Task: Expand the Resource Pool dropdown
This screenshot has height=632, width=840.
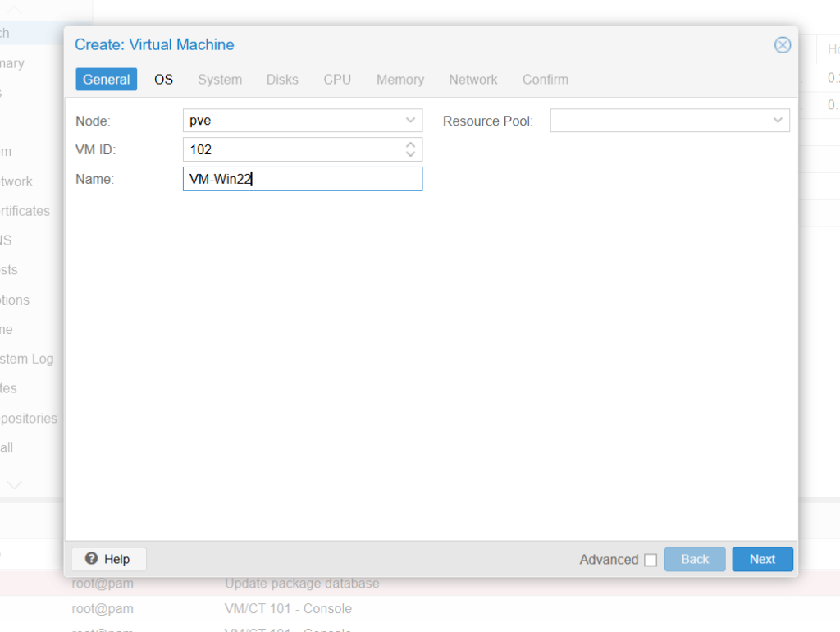Action: 778,121
